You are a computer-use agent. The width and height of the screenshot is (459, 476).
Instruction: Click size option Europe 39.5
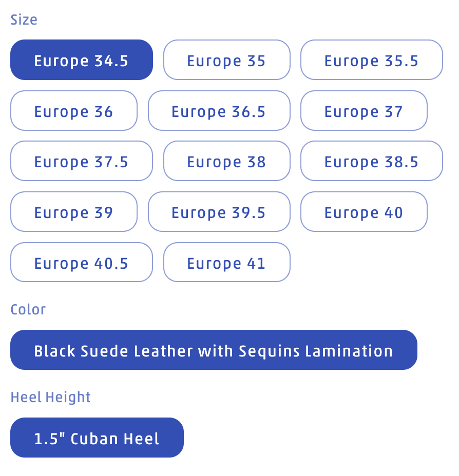pos(219,212)
